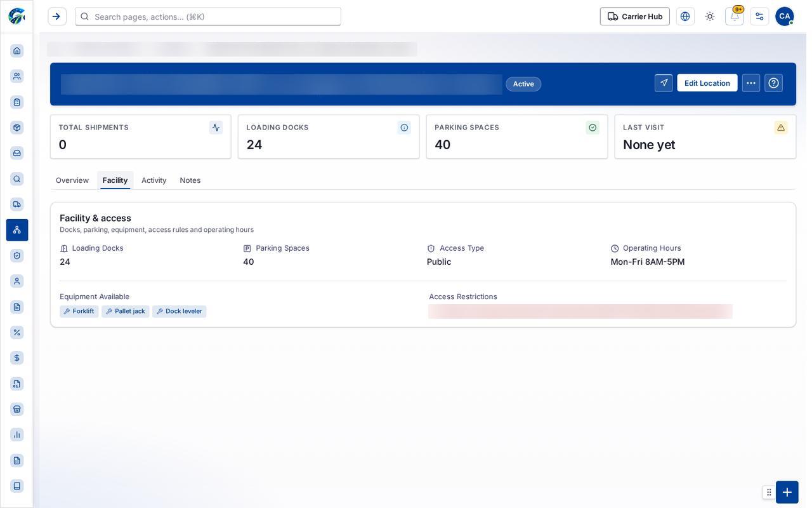The width and height of the screenshot is (812, 508).
Task: Click the blue plus floating button
Action: [x=787, y=492]
